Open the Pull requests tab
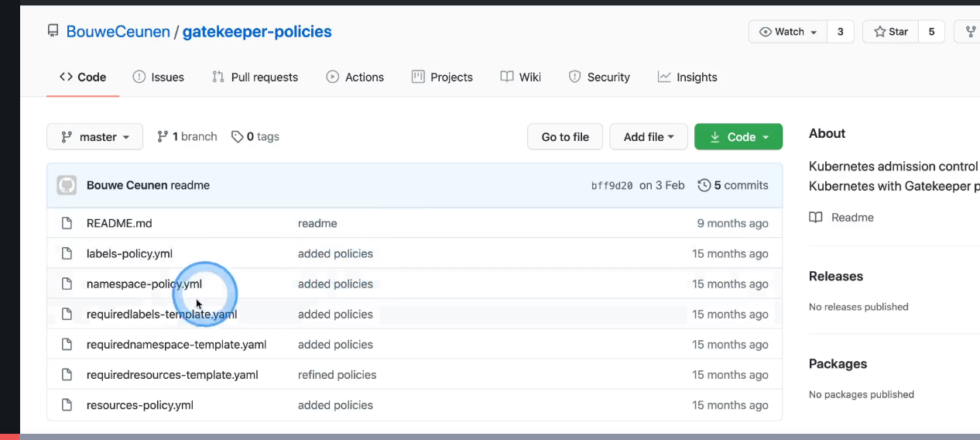The image size is (980, 440). (x=255, y=77)
